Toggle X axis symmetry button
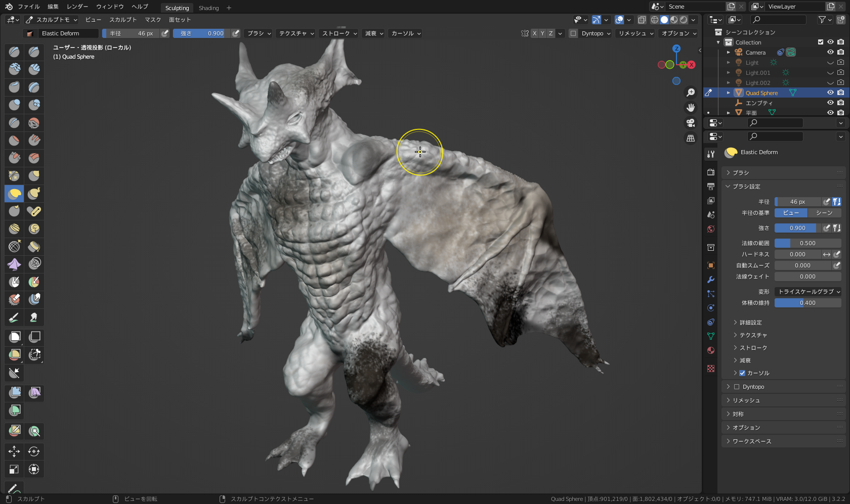 pyautogui.click(x=534, y=33)
